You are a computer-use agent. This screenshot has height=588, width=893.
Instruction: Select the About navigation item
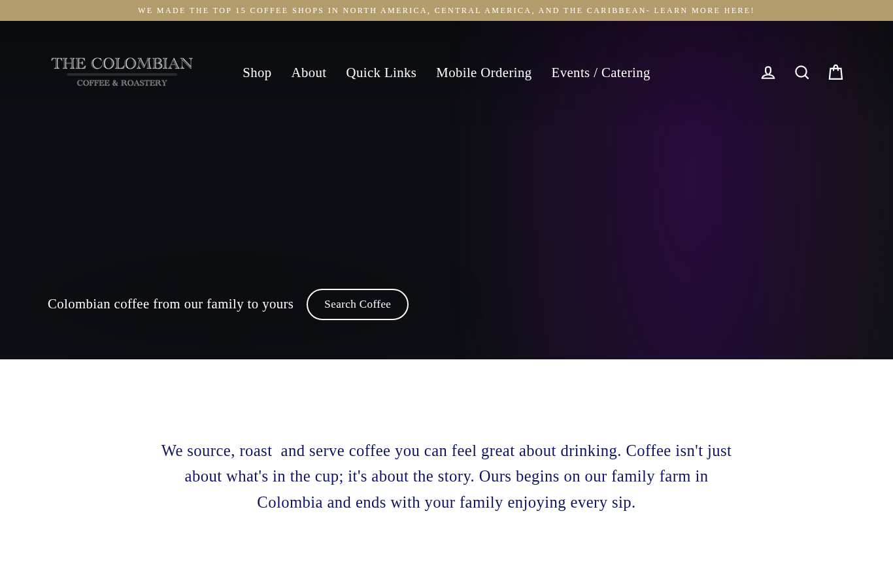[x=309, y=73]
